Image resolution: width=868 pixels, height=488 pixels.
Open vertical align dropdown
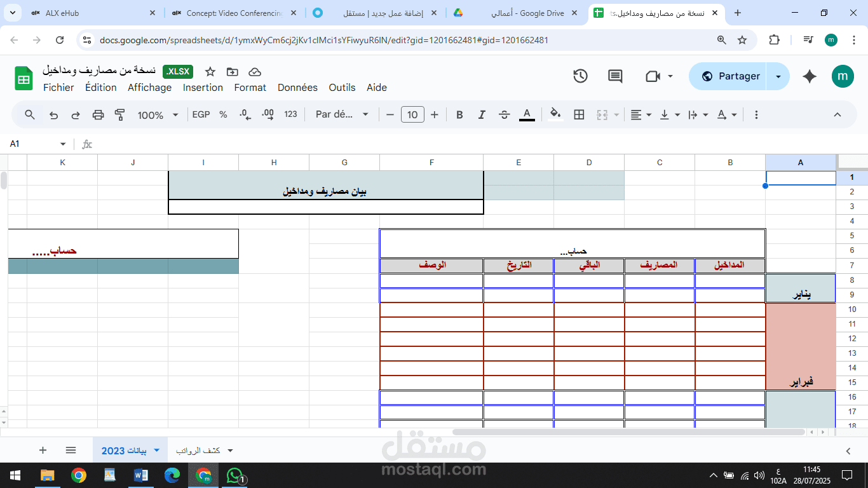pyautogui.click(x=670, y=115)
